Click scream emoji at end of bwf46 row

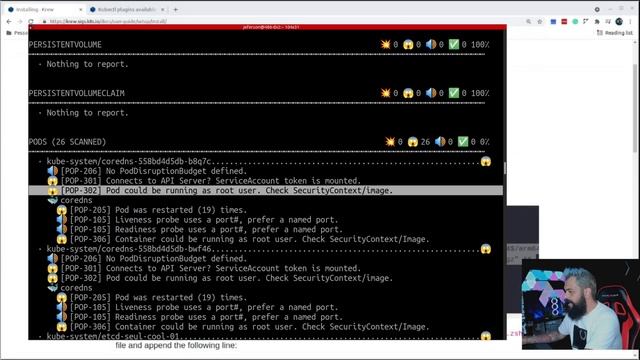point(486,249)
